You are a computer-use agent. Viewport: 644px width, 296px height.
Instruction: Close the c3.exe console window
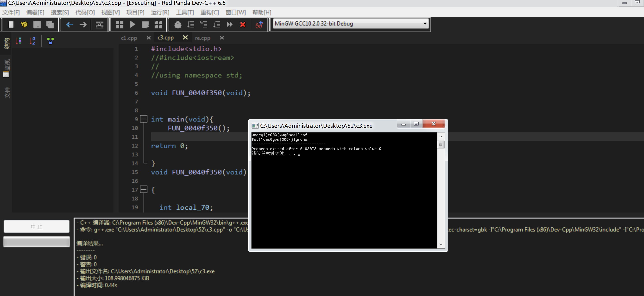pos(433,124)
